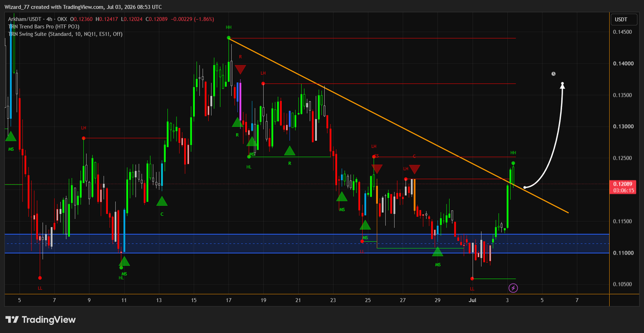This screenshot has width=644, height=333.
Task: Click the 21 date label on time axis
Action: (x=298, y=300)
